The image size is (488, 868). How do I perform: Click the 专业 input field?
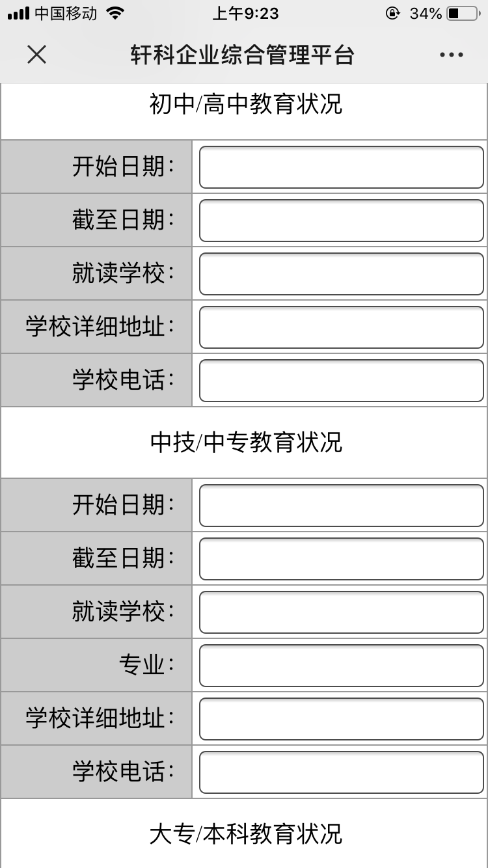pos(342,666)
